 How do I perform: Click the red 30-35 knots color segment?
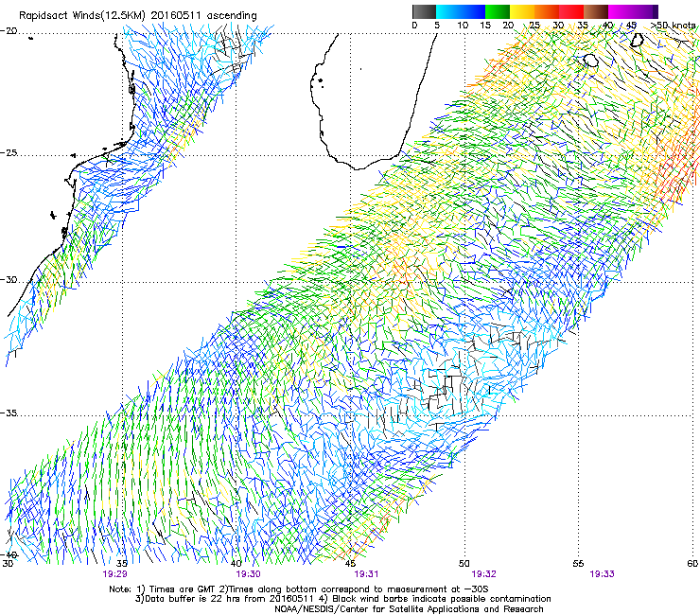click(x=571, y=11)
